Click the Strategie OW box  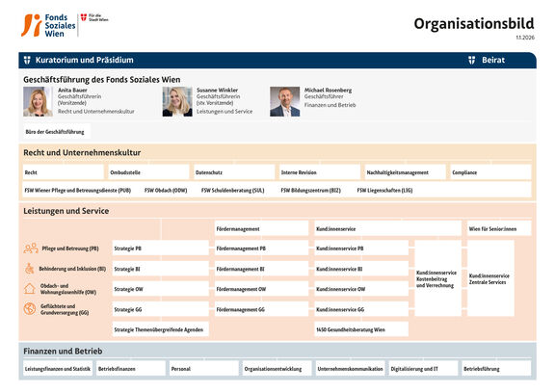(160, 289)
